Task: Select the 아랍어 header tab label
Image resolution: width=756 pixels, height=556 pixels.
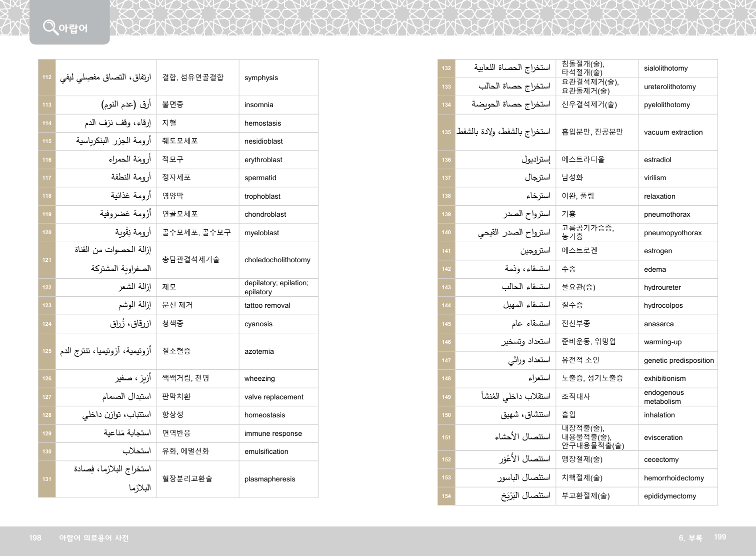Action: pos(73,28)
